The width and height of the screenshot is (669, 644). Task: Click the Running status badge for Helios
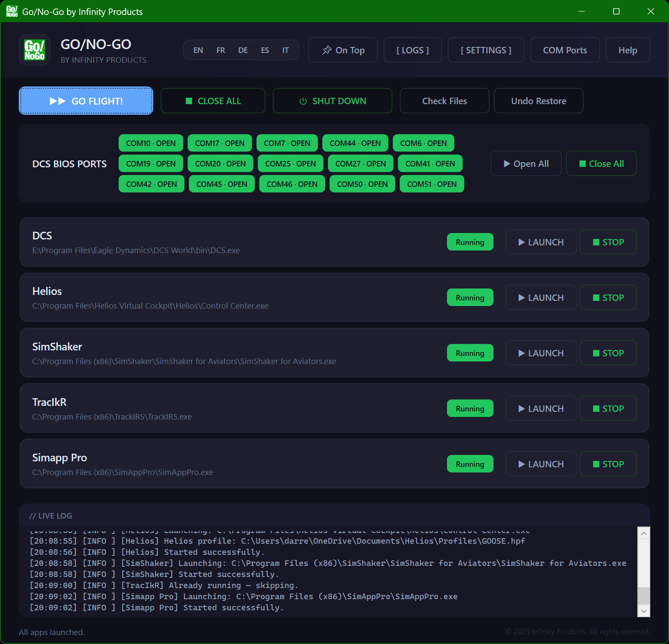pos(470,297)
